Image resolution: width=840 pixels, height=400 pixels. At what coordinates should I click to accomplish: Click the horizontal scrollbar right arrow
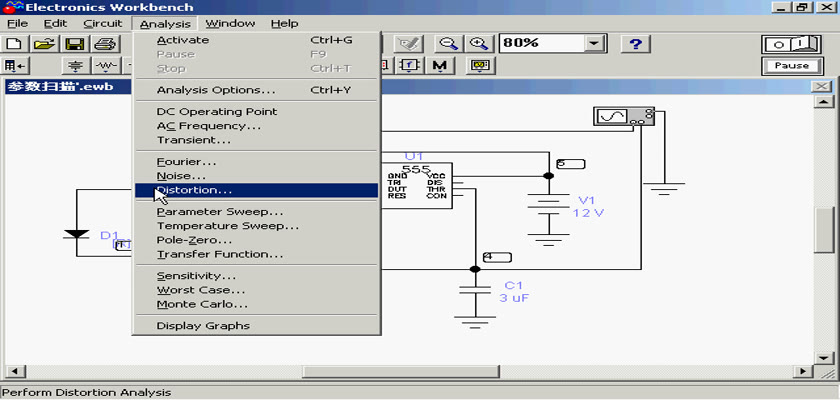[x=803, y=371]
